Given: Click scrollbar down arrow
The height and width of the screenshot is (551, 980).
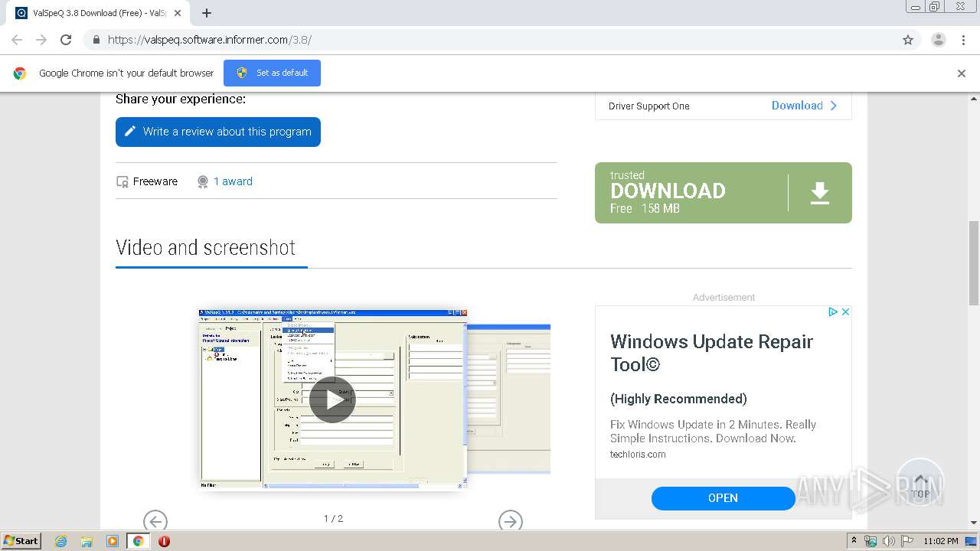Looking at the screenshot, I should [x=974, y=523].
